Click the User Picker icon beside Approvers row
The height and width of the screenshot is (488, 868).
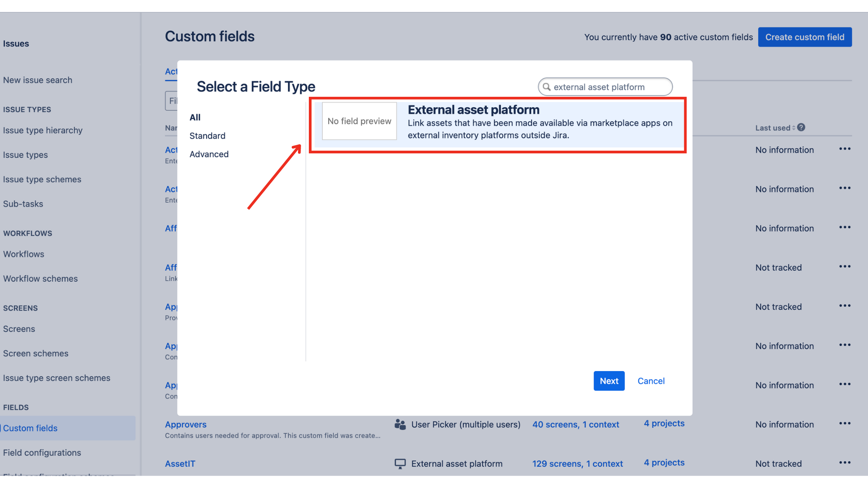pos(400,424)
